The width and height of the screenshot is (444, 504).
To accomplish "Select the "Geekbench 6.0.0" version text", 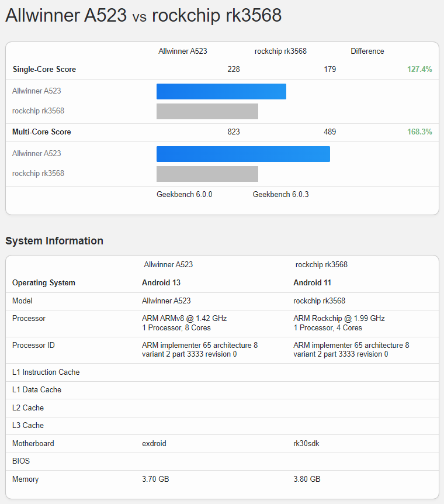I will pyautogui.click(x=185, y=195).
